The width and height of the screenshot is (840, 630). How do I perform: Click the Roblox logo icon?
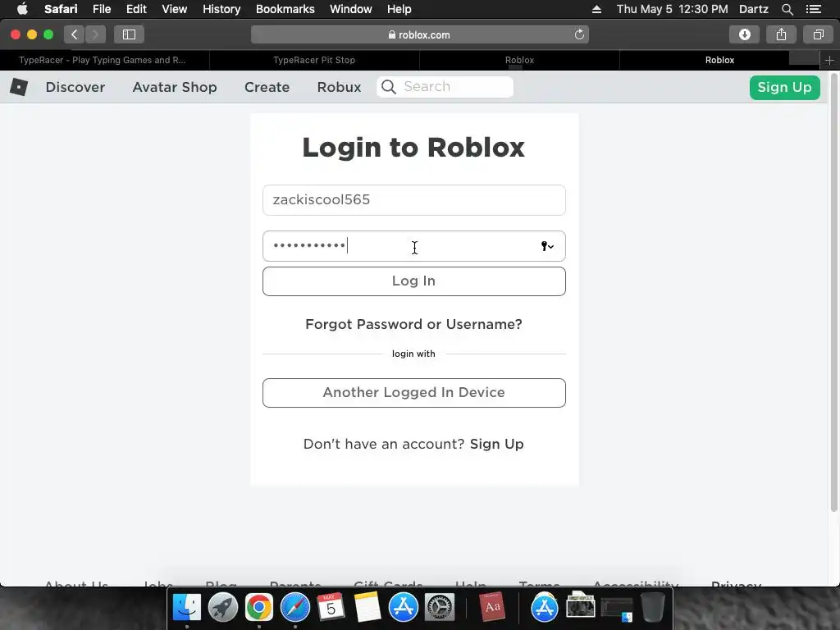point(19,87)
